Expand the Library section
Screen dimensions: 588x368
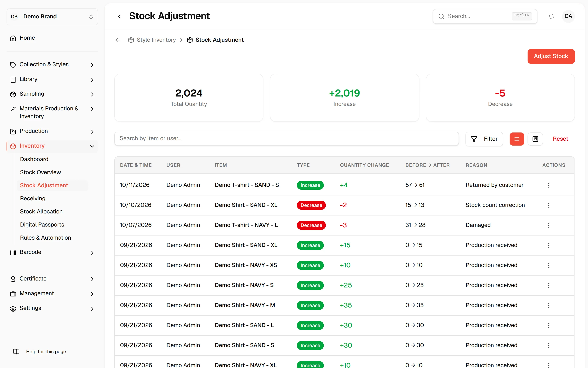pyautogui.click(x=52, y=79)
